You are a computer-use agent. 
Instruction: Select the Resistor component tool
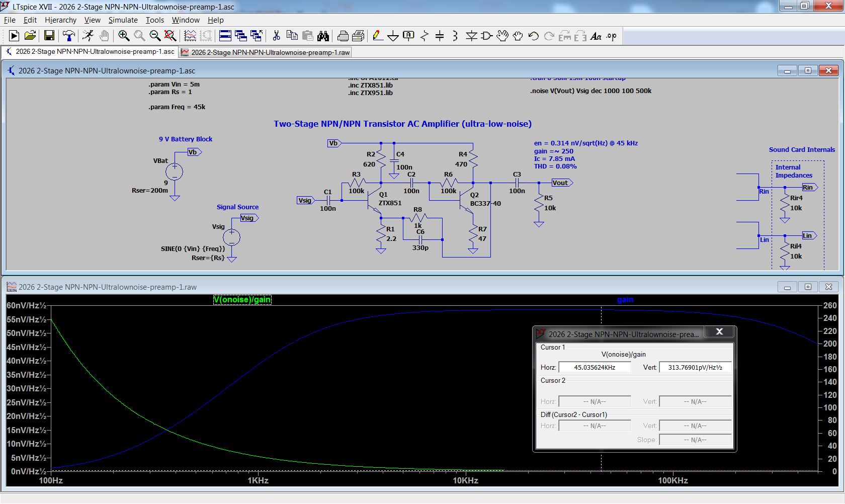pos(424,36)
